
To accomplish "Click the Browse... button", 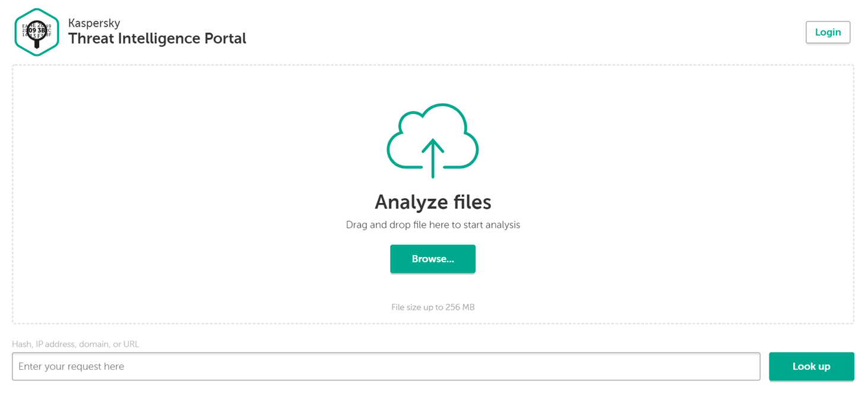I will (x=433, y=259).
